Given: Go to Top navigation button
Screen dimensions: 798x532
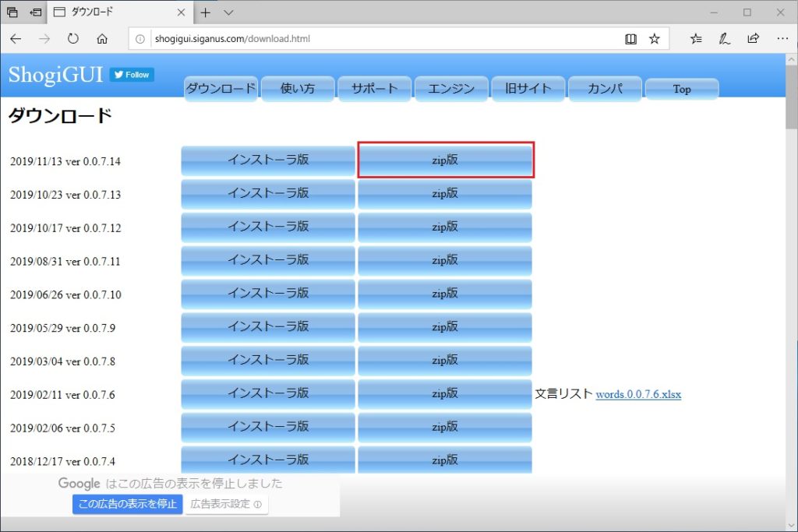Looking at the screenshot, I should pyautogui.click(x=682, y=89).
